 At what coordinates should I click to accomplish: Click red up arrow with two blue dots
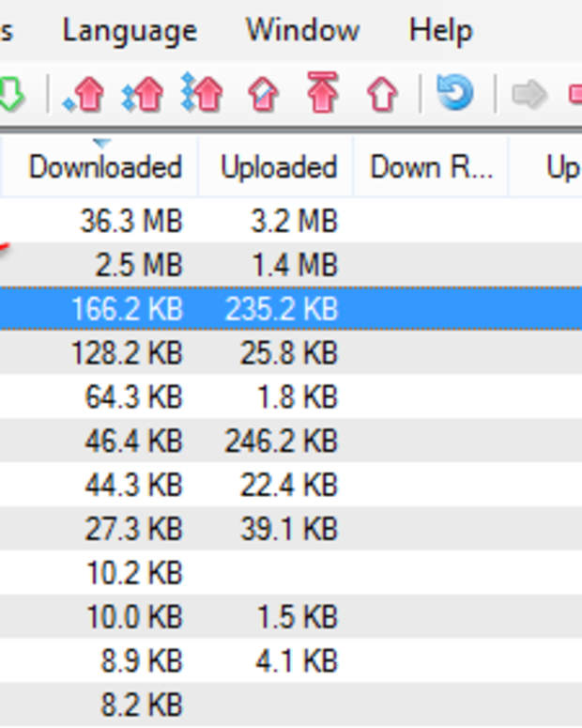tap(143, 94)
